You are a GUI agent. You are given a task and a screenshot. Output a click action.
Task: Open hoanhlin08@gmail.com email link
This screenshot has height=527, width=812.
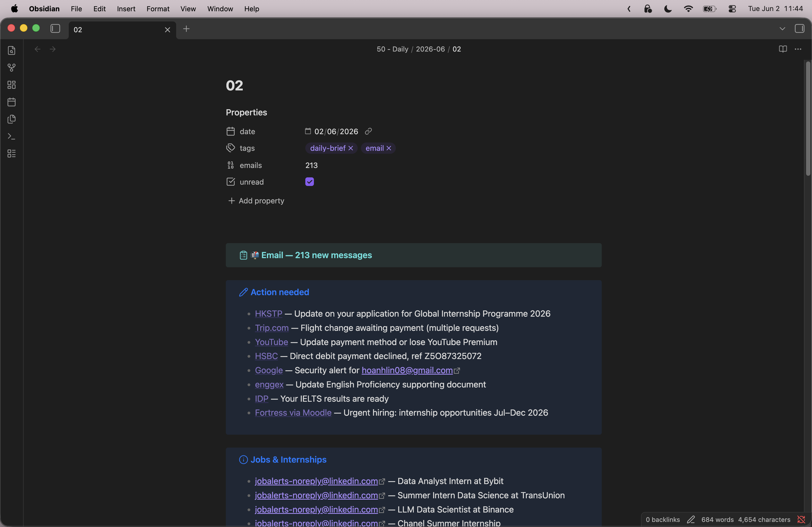coord(407,370)
